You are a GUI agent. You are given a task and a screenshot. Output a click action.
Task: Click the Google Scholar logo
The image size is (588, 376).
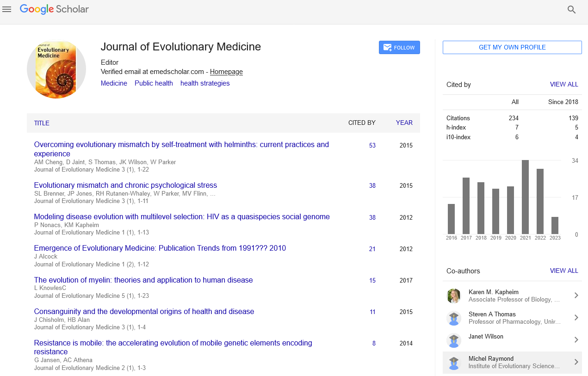pyautogui.click(x=54, y=9)
